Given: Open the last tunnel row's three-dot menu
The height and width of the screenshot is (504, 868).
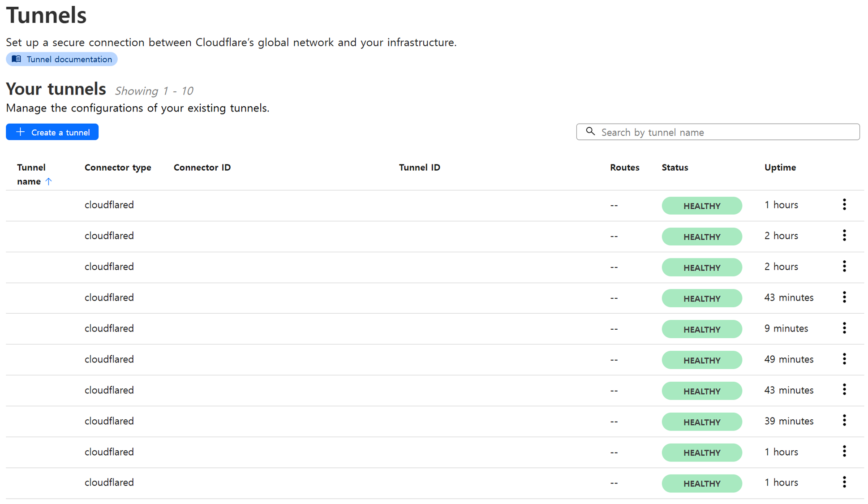Looking at the screenshot, I should (844, 482).
